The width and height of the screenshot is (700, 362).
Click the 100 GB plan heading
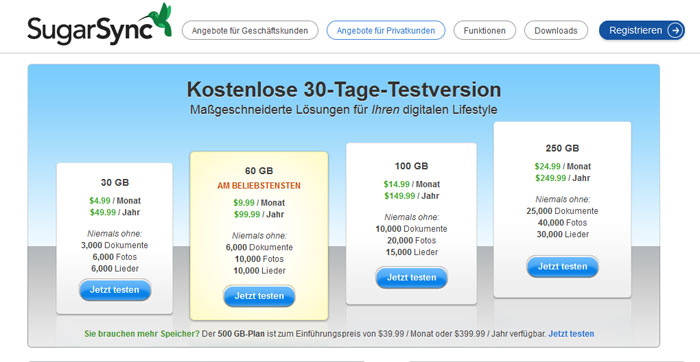click(411, 166)
